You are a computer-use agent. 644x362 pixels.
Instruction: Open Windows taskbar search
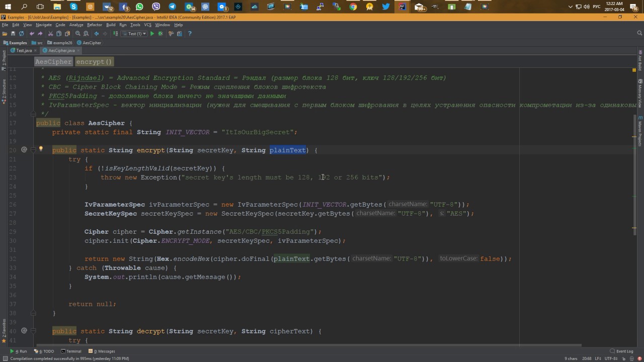24,7
